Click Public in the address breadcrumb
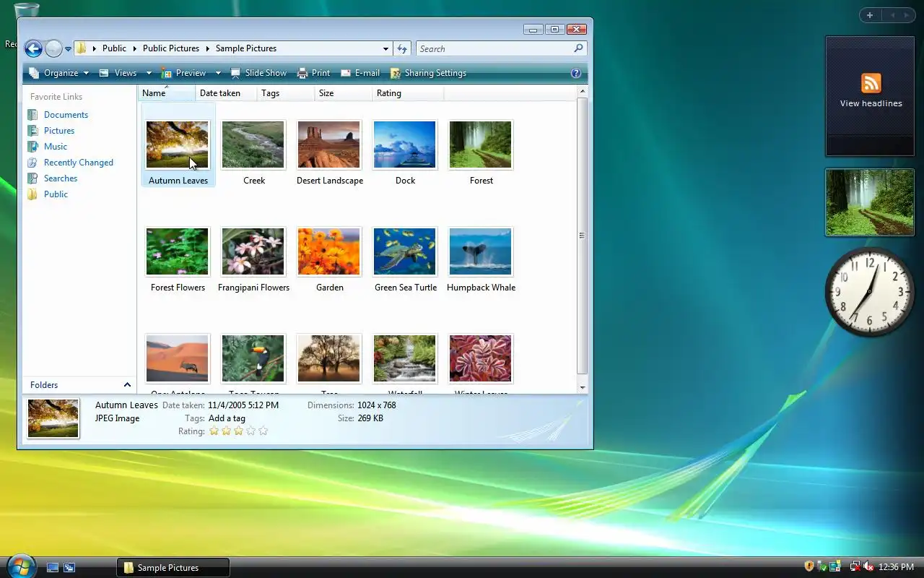Screen dimensions: 924x578 tap(114, 48)
